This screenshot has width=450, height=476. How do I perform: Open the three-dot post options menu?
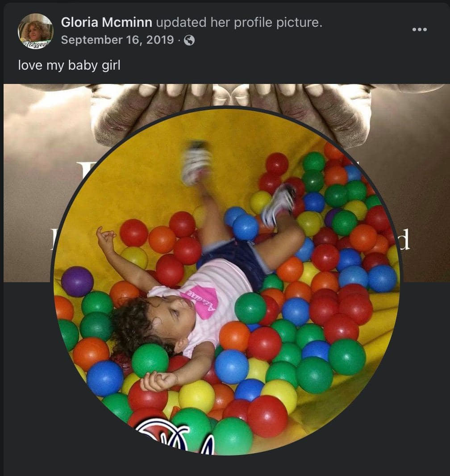pos(419,29)
